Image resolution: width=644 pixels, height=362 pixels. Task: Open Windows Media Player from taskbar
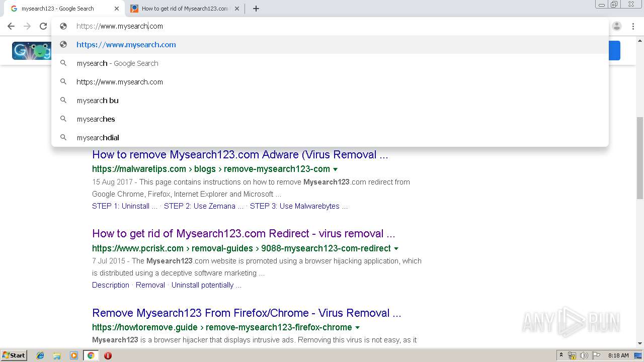(x=74, y=355)
